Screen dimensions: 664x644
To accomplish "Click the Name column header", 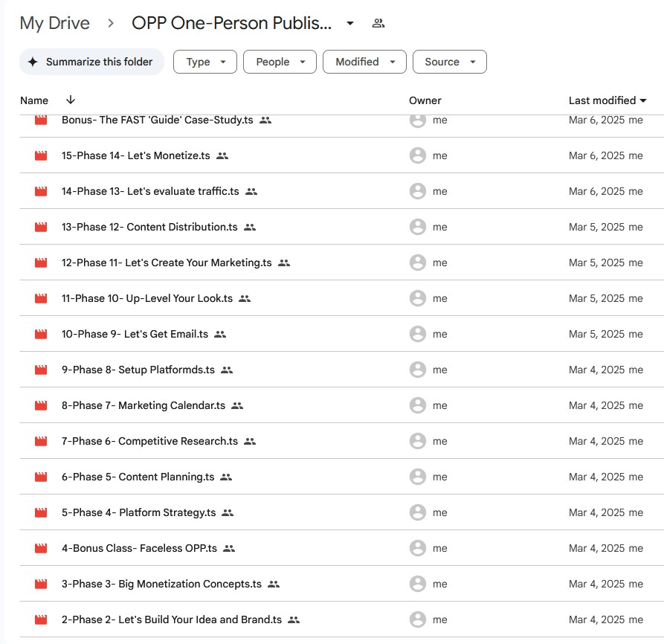I will pyautogui.click(x=34, y=100).
